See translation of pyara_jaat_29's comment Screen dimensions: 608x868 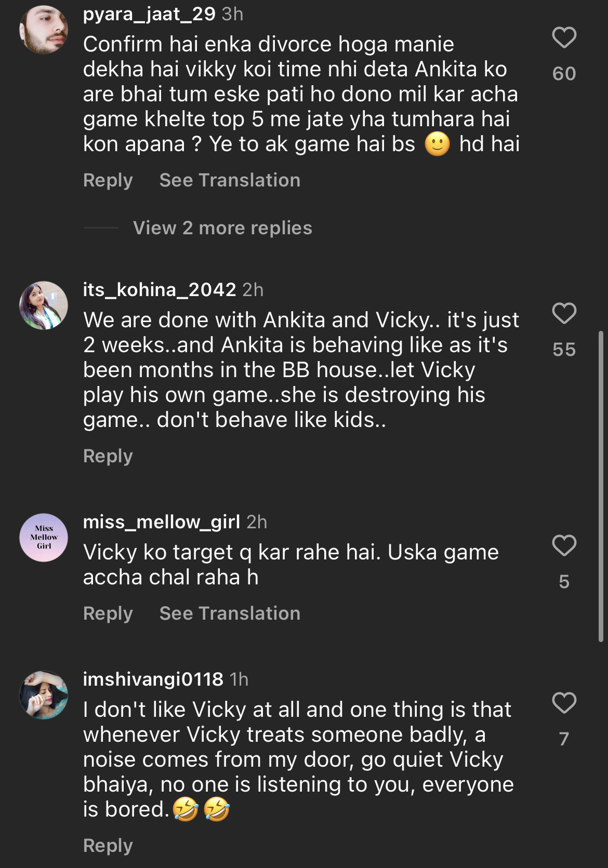(230, 180)
